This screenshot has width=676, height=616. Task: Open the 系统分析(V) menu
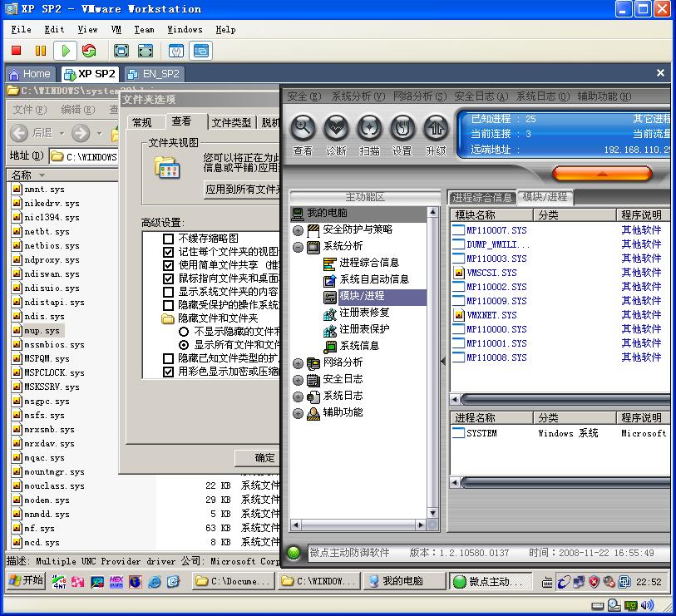click(358, 96)
